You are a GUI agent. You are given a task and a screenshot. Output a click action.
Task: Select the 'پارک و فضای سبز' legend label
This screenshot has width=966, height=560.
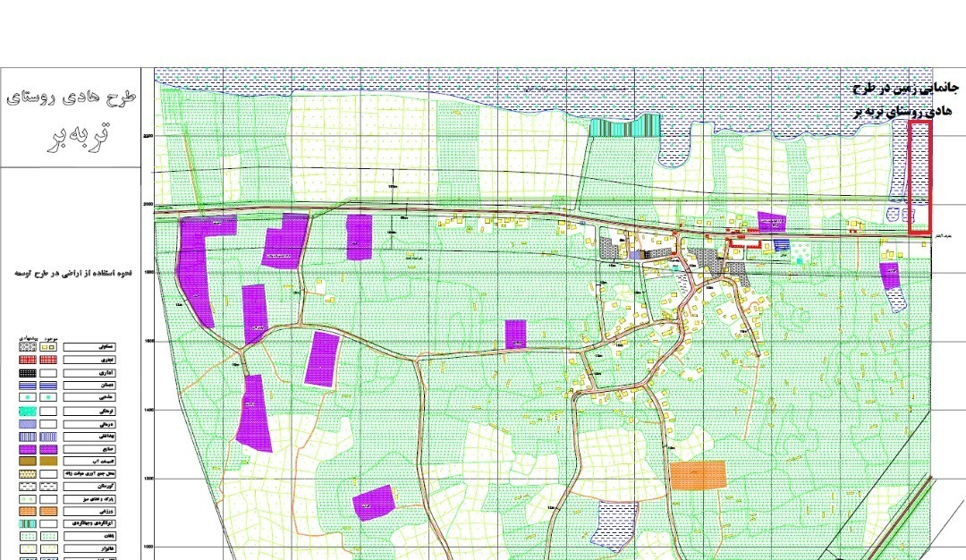coord(89,499)
